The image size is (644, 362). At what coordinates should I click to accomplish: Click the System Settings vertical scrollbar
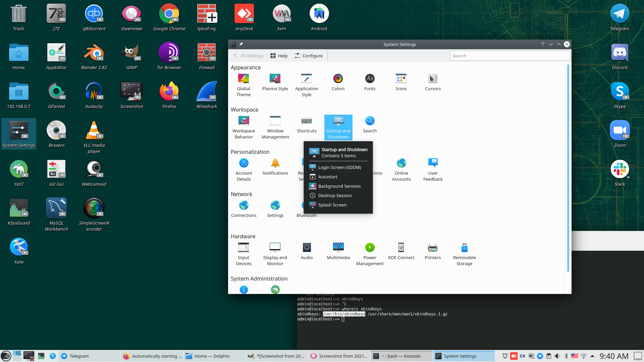pyautogui.click(x=568, y=168)
